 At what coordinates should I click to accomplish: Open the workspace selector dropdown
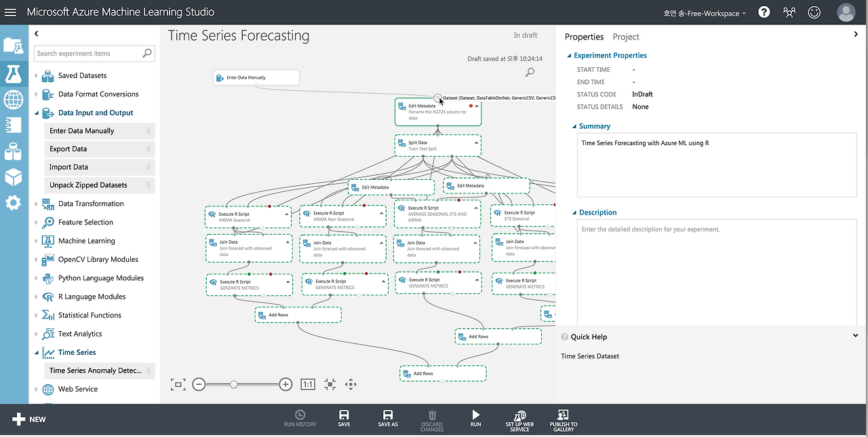(x=704, y=13)
